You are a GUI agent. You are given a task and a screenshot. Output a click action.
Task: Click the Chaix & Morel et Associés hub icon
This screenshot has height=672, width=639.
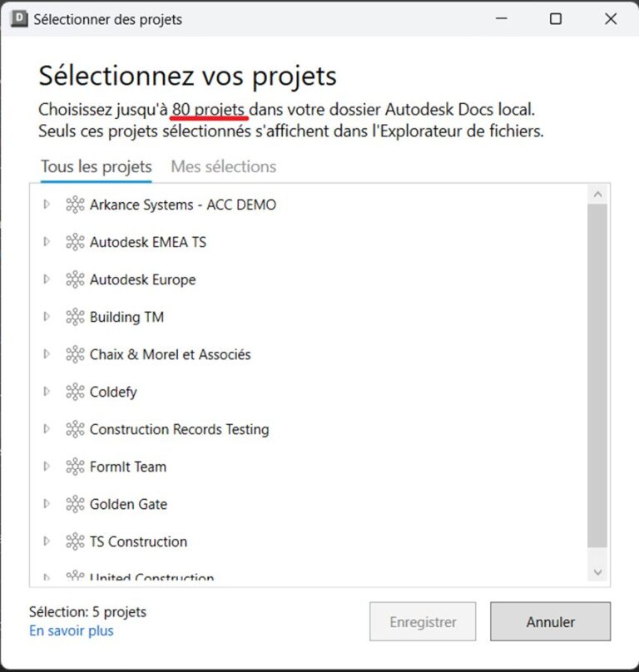(x=75, y=353)
